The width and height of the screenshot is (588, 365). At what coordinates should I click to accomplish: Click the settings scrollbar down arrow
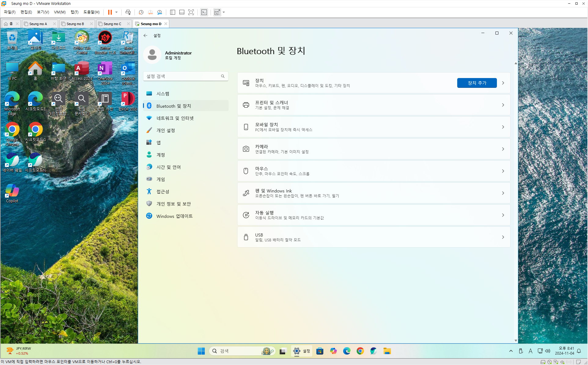pos(516,341)
